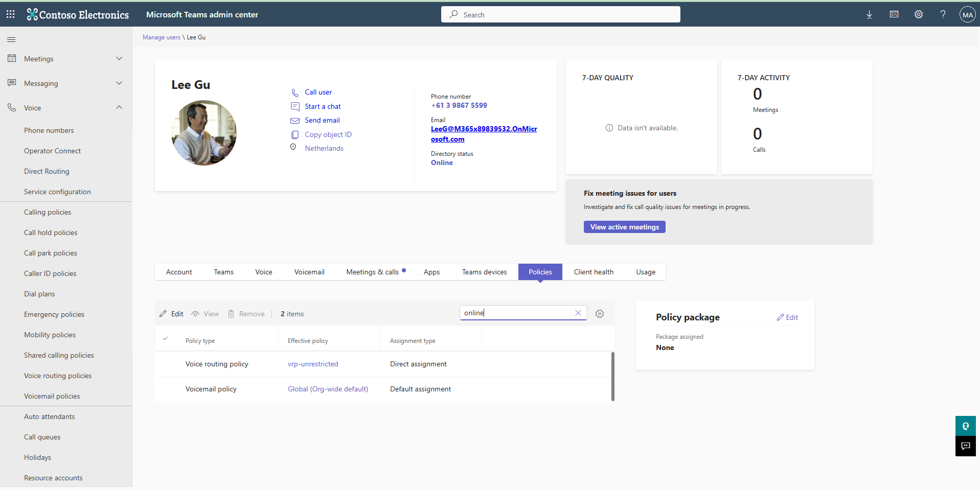Open Direct Routing in sidebar
The width and height of the screenshot is (980, 489).
point(47,171)
